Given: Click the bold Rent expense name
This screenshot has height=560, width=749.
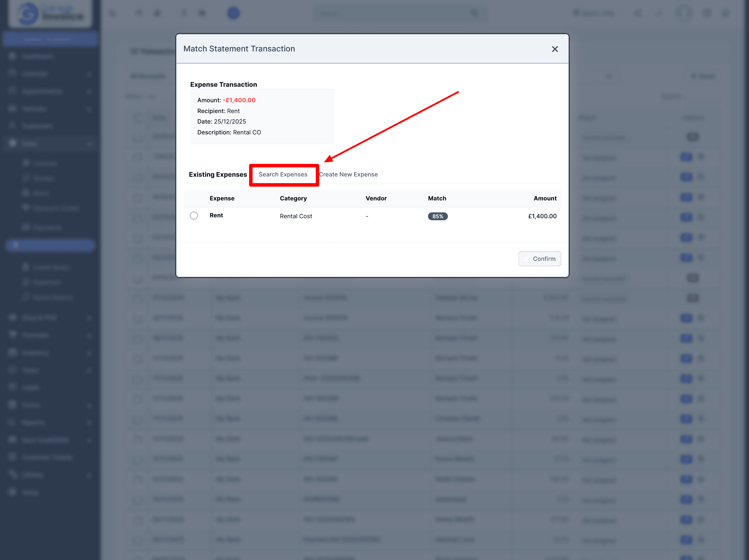Looking at the screenshot, I should click(216, 215).
